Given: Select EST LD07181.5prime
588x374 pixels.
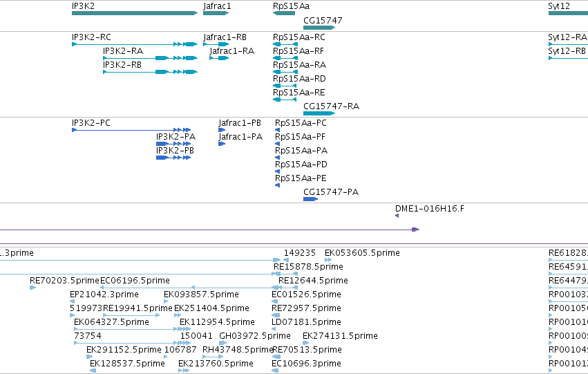Looking at the screenshot, I should 274,329.
